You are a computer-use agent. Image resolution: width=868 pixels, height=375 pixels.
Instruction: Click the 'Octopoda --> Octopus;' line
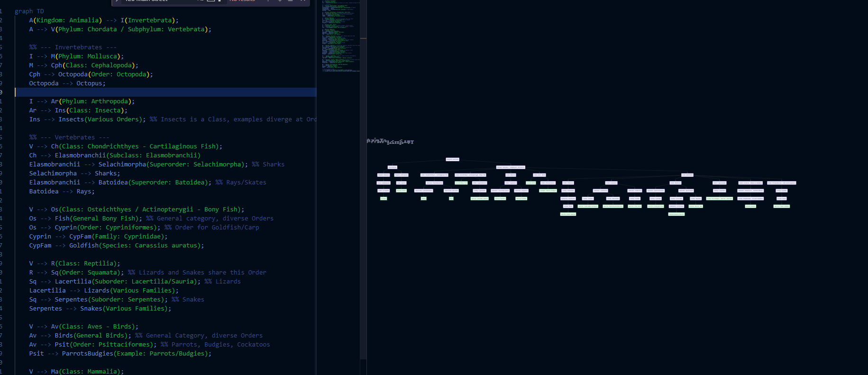point(67,83)
